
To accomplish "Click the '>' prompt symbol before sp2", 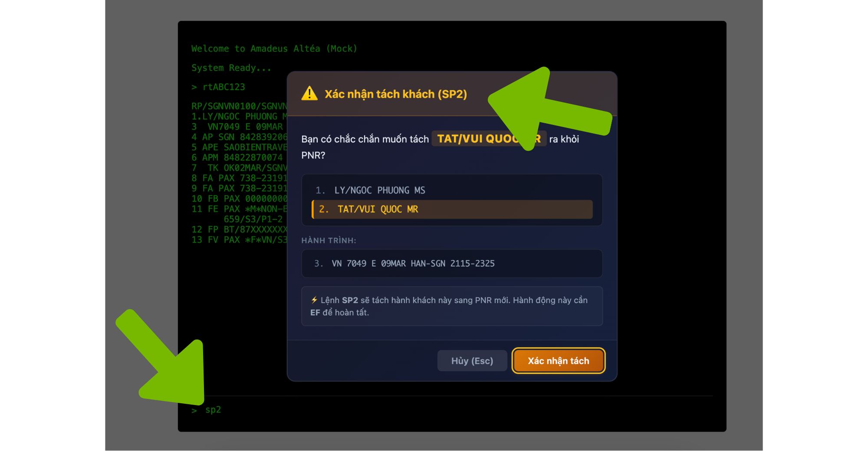I will 194,410.
